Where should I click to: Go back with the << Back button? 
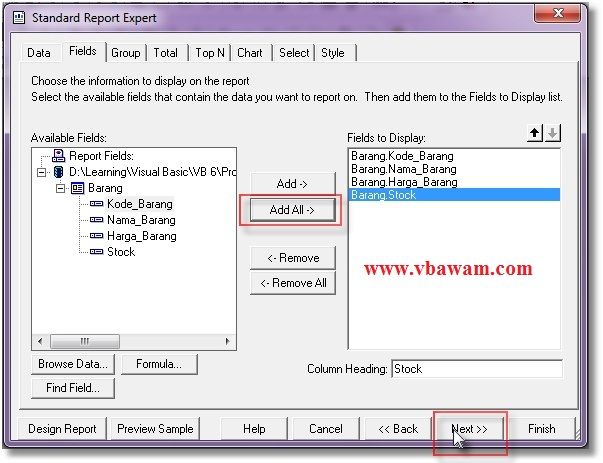[x=398, y=429]
